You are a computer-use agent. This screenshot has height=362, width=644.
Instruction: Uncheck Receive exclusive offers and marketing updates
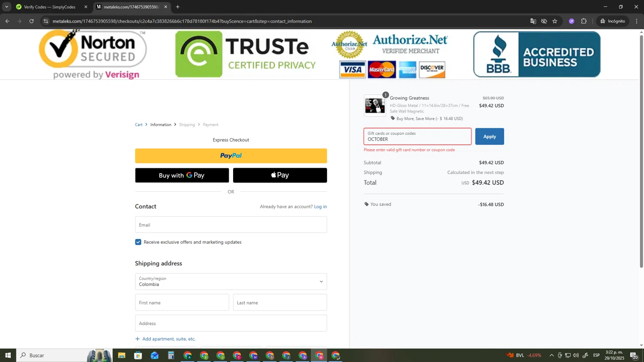coord(138,242)
